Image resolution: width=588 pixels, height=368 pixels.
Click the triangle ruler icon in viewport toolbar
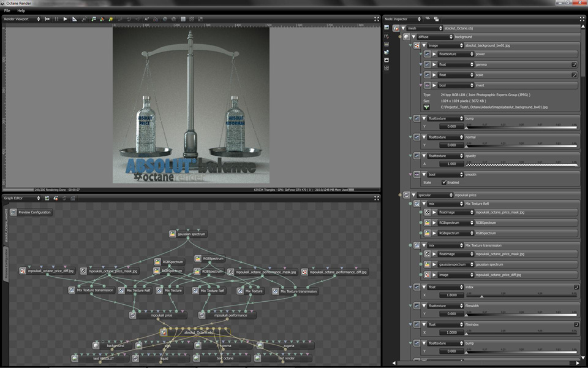click(x=74, y=19)
